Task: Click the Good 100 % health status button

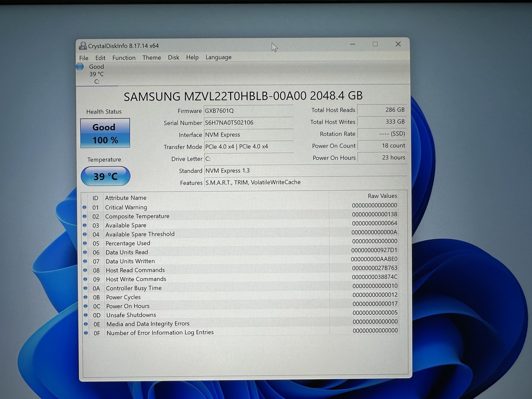Action: click(x=105, y=133)
